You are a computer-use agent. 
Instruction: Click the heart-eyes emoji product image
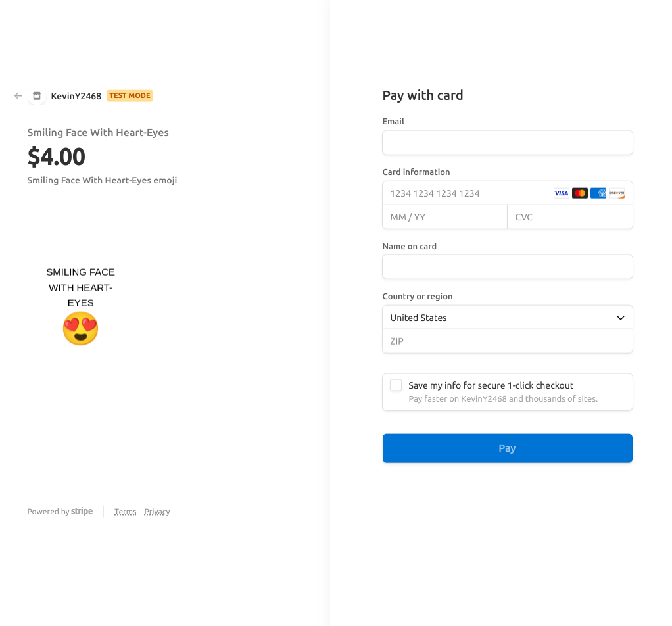[80, 328]
